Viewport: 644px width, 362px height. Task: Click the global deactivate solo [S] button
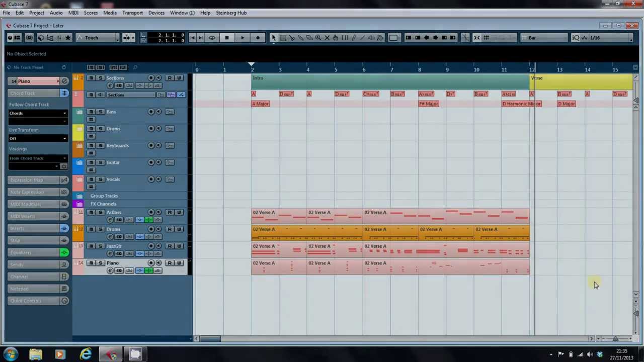pos(101,67)
